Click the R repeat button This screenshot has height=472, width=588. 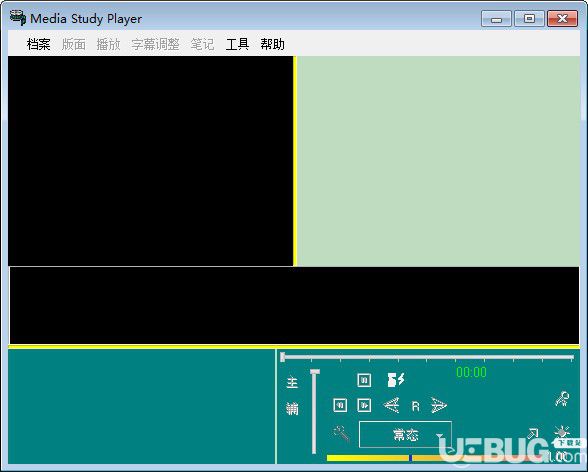pyautogui.click(x=416, y=406)
